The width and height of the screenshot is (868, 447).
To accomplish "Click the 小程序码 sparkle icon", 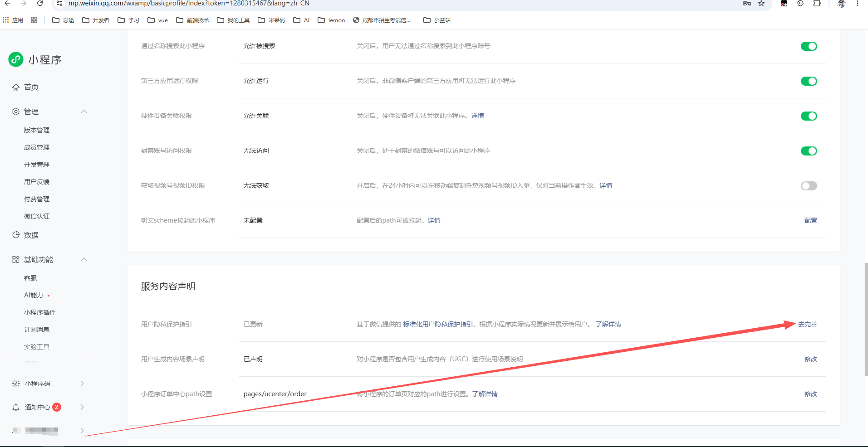I will 16,384.
